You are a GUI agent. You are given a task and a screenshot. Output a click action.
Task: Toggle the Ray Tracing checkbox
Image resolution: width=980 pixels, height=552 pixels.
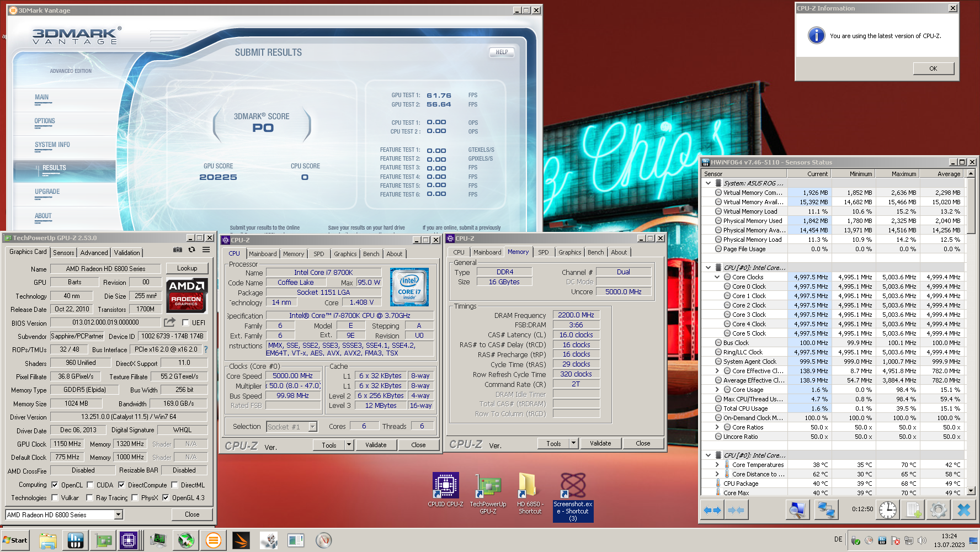point(89,498)
